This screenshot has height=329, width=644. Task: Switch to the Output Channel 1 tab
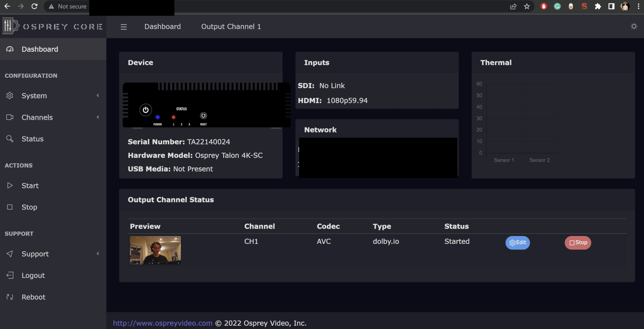231,26
